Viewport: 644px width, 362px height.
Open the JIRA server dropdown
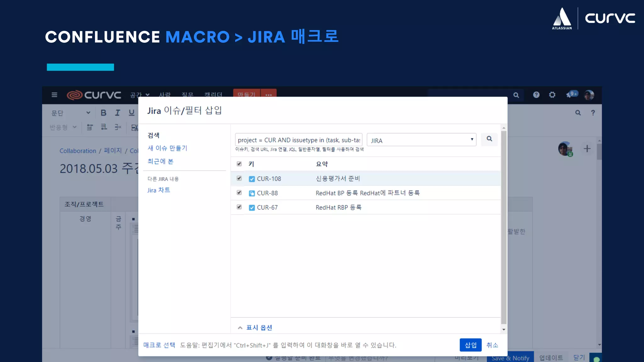pyautogui.click(x=421, y=140)
